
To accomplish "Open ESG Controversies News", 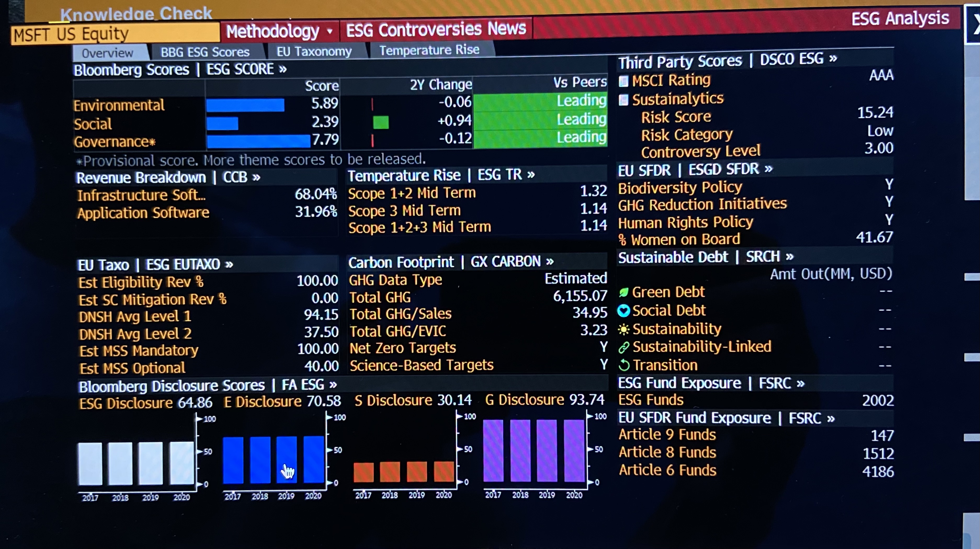I will 436,29.
